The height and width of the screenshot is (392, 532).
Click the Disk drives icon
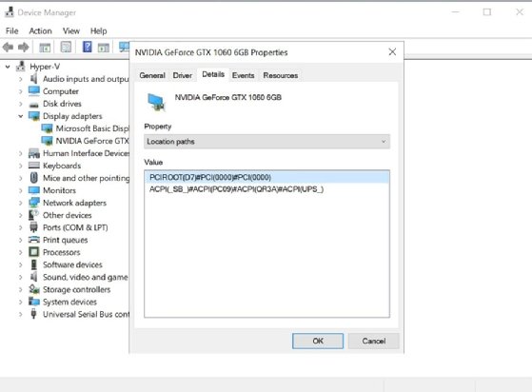point(34,104)
